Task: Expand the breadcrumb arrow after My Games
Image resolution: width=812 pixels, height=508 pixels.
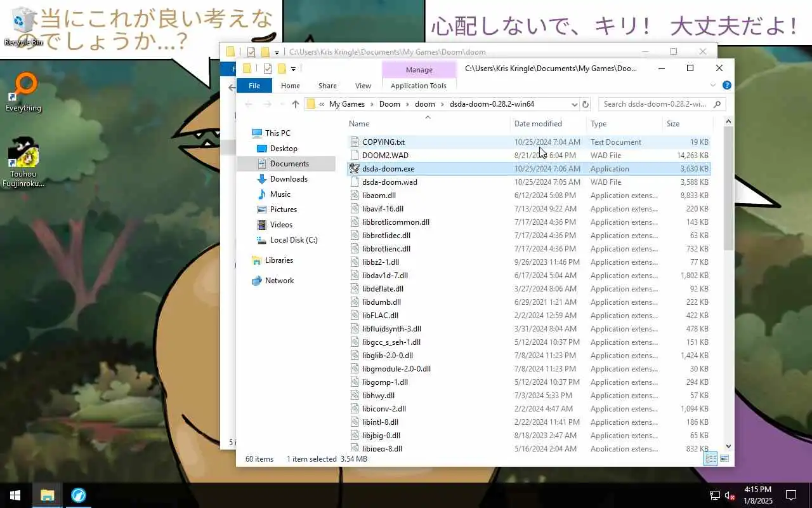Action: tap(372, 104)
